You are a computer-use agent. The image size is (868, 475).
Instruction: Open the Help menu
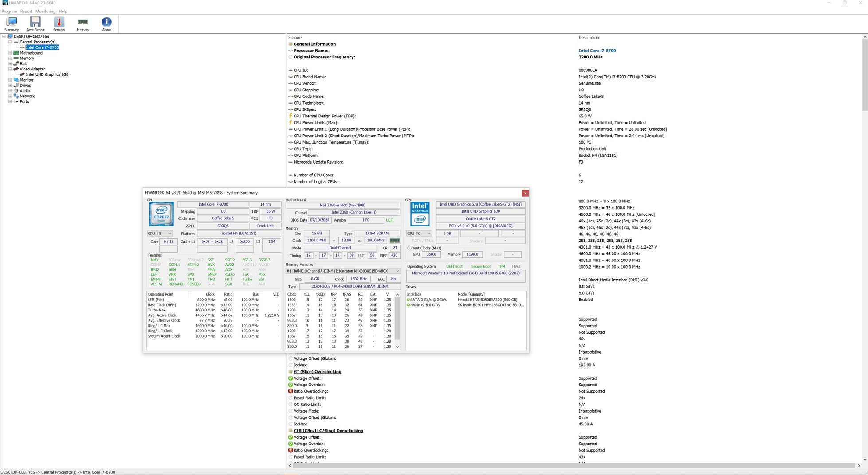coord(63,12)
